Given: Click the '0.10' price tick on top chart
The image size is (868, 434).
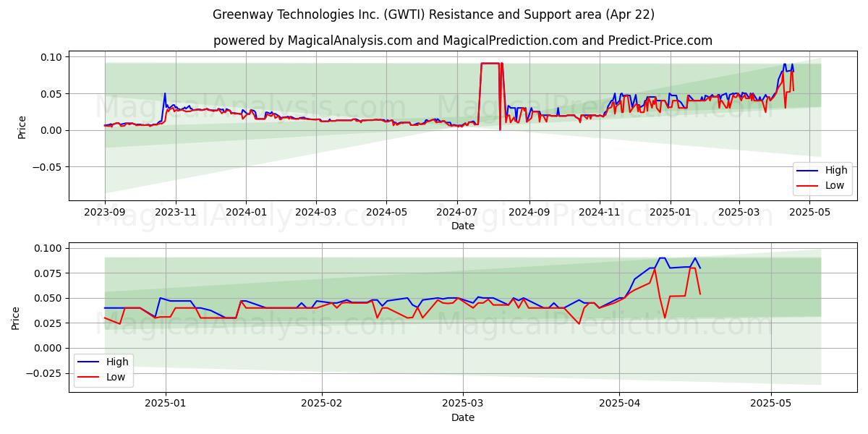Looking at the screenshot, I should (x=53, y=56).
